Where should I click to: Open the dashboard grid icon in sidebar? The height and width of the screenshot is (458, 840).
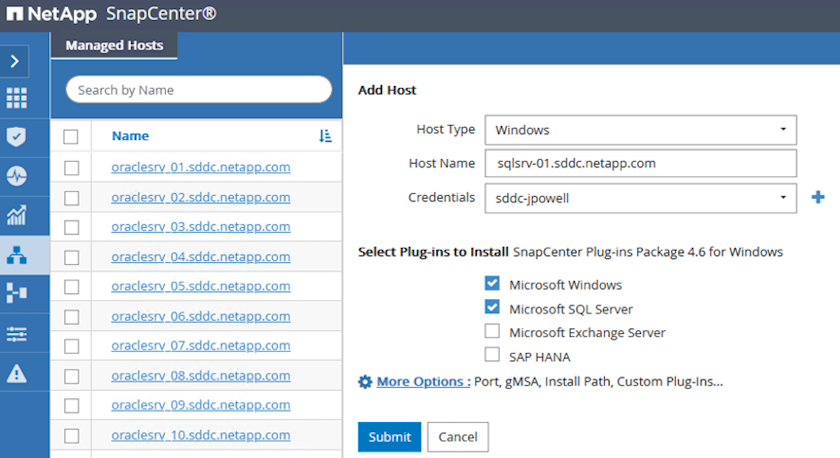point(16,98)
